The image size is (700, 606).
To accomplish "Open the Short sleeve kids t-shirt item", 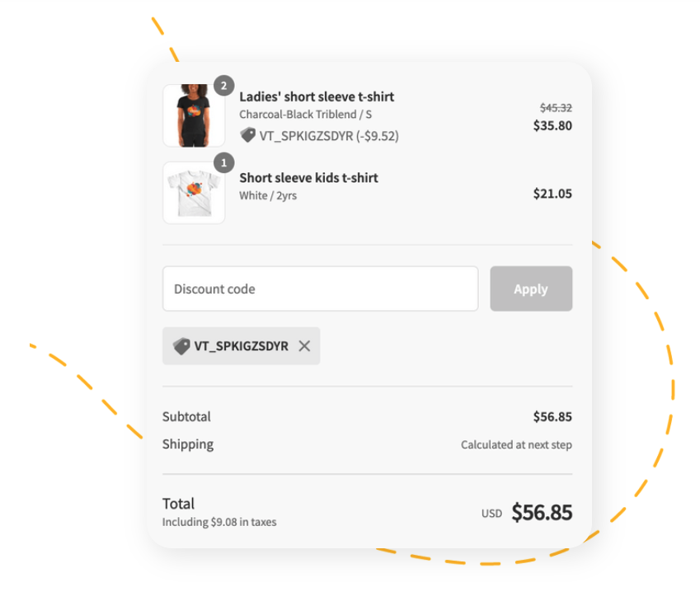I will 308,177.
